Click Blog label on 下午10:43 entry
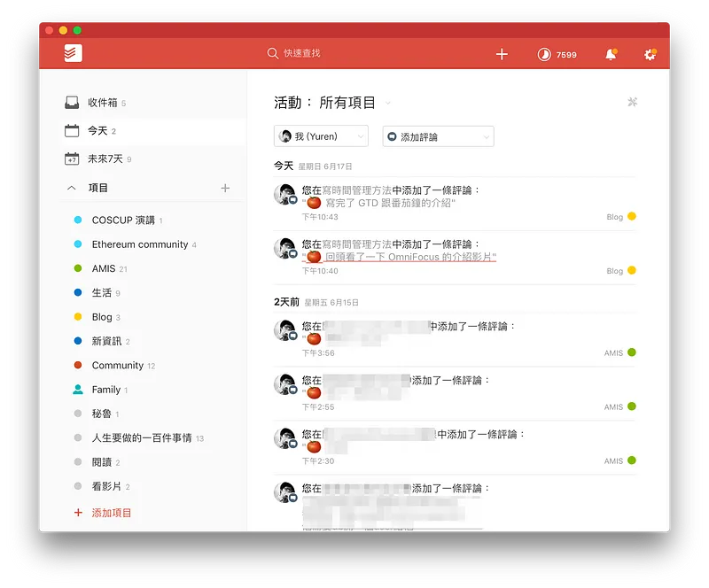 [614, 217]
